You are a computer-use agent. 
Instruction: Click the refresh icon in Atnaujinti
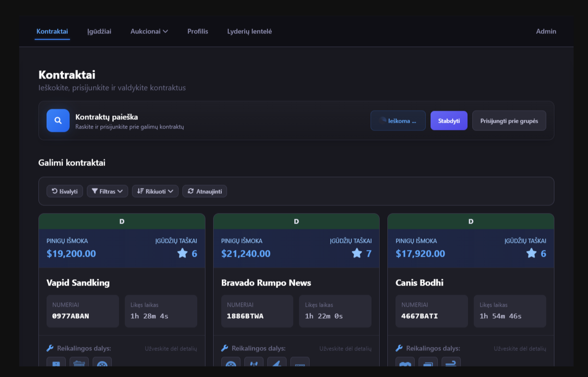pos(191,191)
